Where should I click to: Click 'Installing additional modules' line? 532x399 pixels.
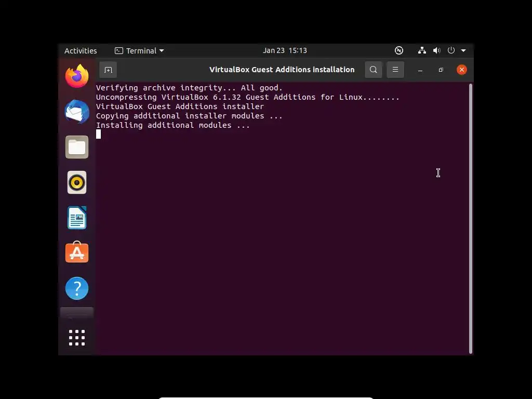(x=172, y=125)
